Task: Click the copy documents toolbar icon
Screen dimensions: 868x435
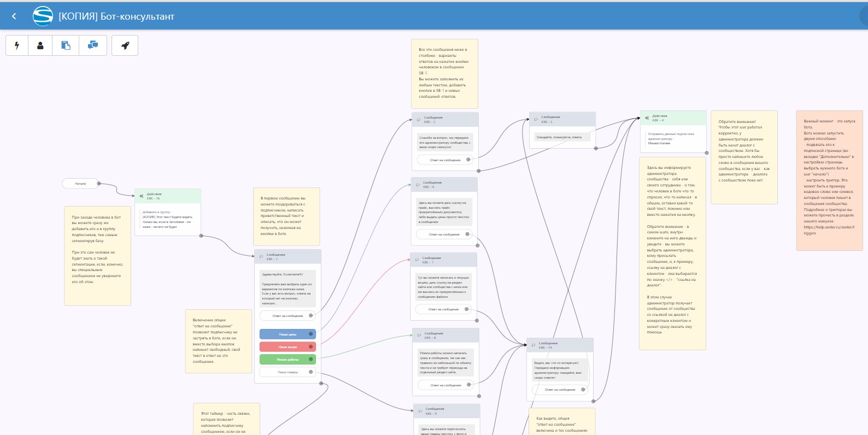Action: pyautogui.click(x=66, y=45)
